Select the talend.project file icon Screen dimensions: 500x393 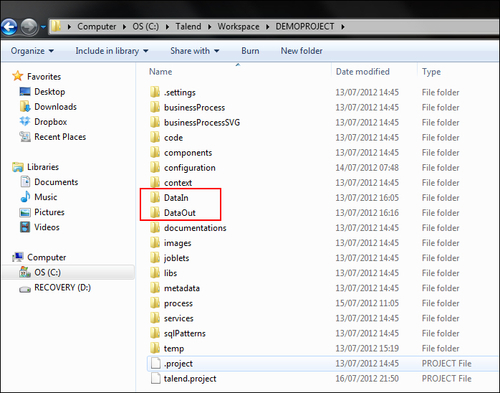click(x=155, y=378)
